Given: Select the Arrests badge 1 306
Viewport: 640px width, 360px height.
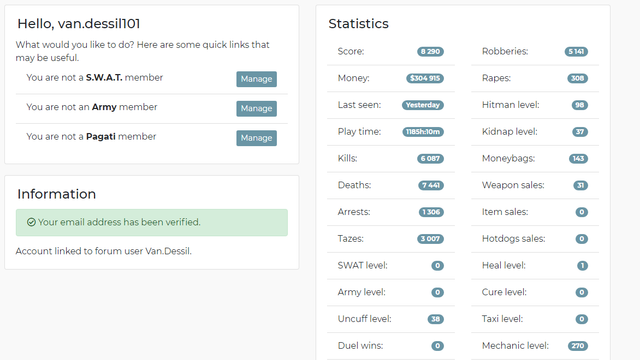Looking at the screenshot, I should [431, 212].
